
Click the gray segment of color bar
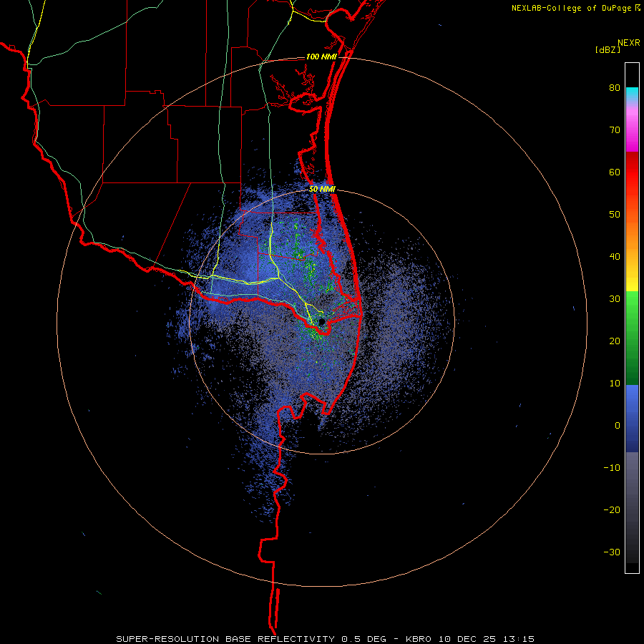tap(632, 472)
